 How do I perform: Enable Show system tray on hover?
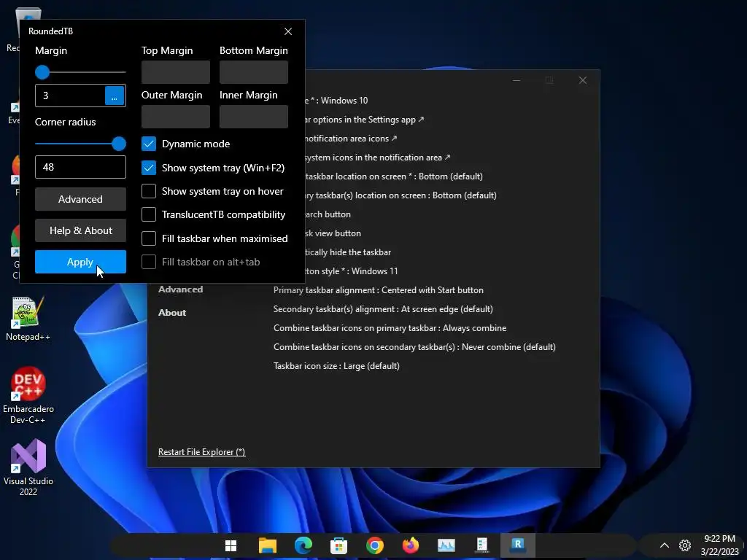pyautogui.click(x=149, y=191)
